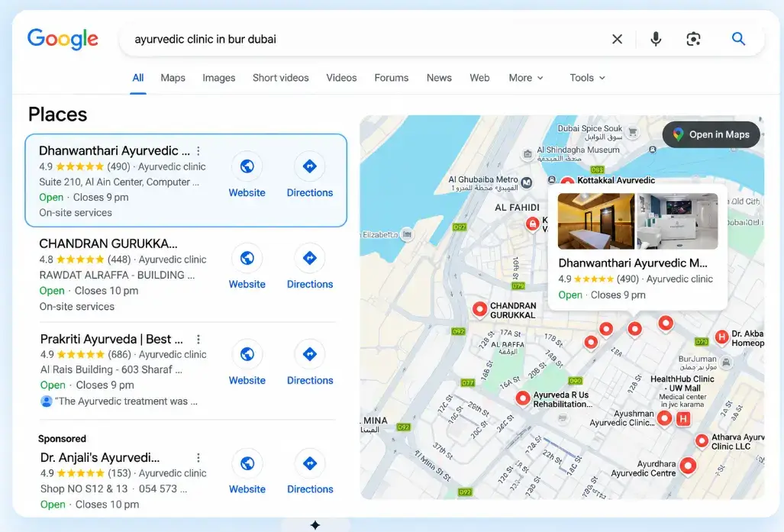This screenshot has height=532, width=784.
Task: Switch to the Maps tab
Action: coord(173,78)
